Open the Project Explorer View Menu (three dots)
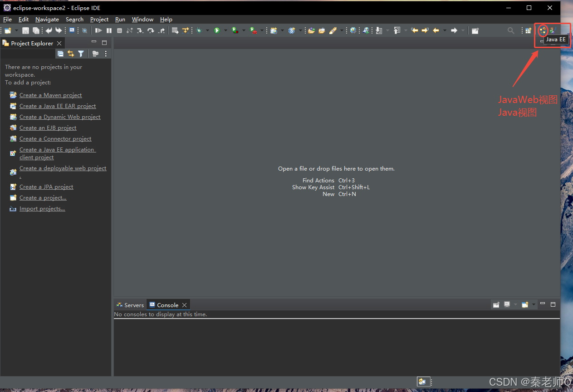This screenshot has width=573, height=392. pos(106,54)
